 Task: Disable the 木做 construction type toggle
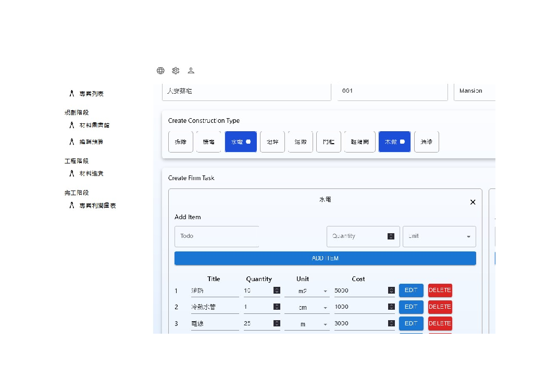[x=394, y=141]
